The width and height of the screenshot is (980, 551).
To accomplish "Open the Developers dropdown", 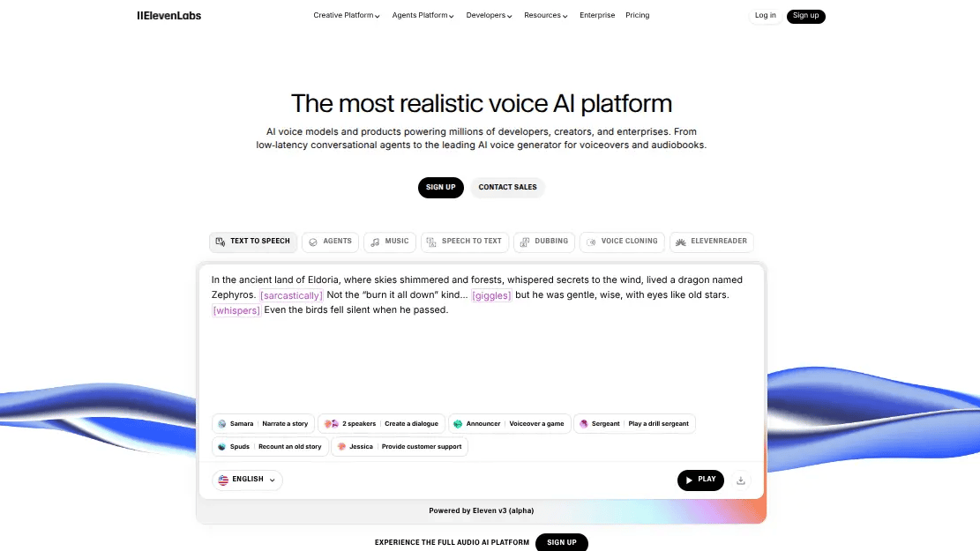I will 489,15.
